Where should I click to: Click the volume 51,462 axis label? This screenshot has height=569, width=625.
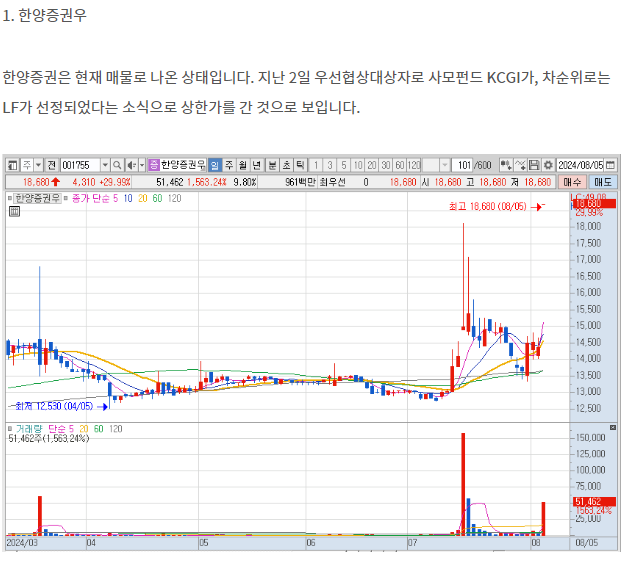pos(594,501)
